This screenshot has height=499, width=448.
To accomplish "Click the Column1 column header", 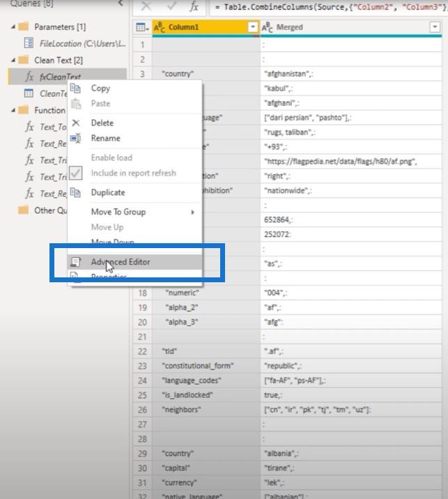I will pos(206,27).
